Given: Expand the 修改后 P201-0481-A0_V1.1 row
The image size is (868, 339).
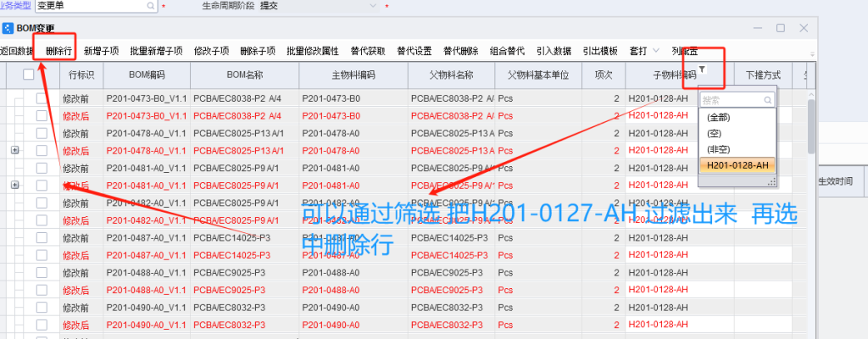Looking at the screenshot, I should [x=15, y=185].
